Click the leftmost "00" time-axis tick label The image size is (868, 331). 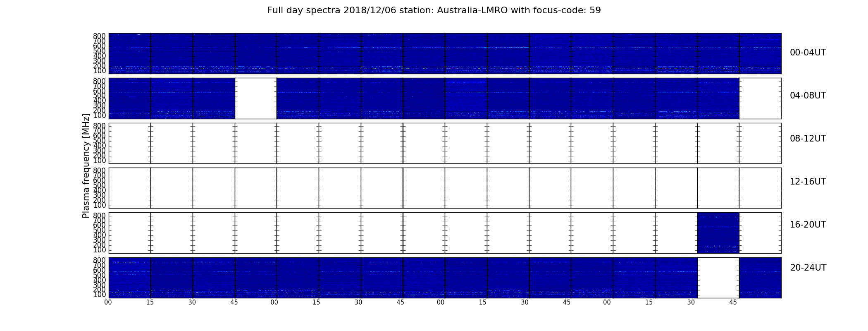point(108,302)
